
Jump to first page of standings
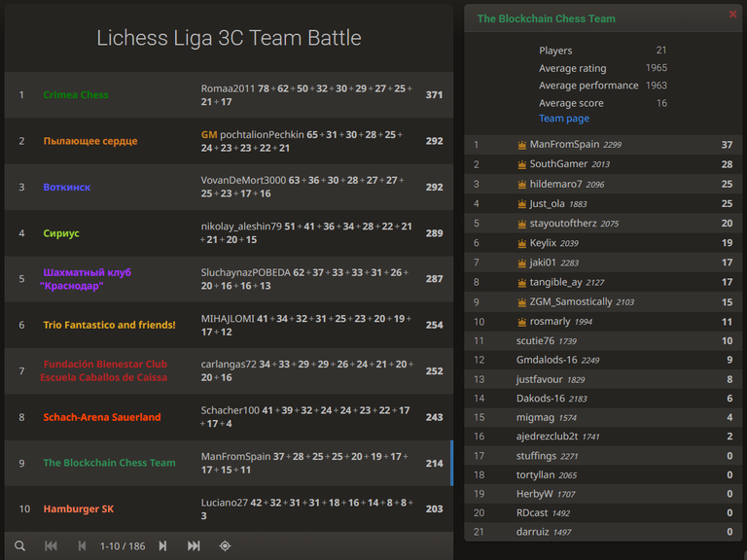(x=51, y=545)
